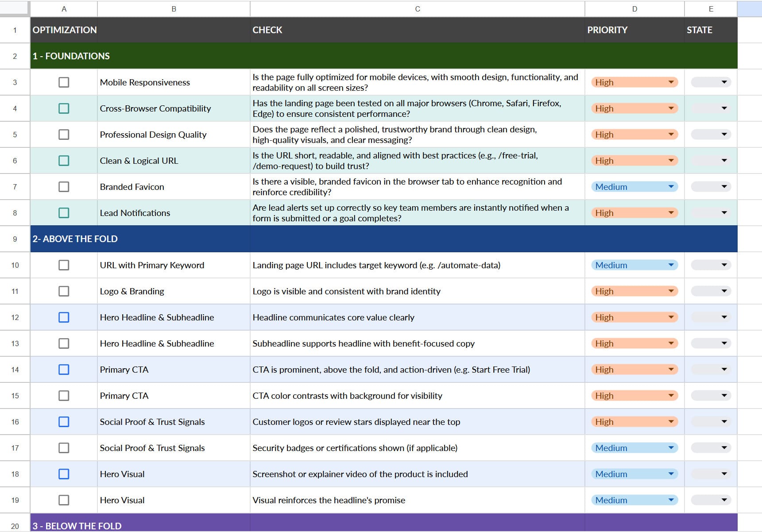Viewport: 762px width, 532px height.
Task: Click the '2- ABOVE THE FOLD' section cell
Action: (75, 239)
